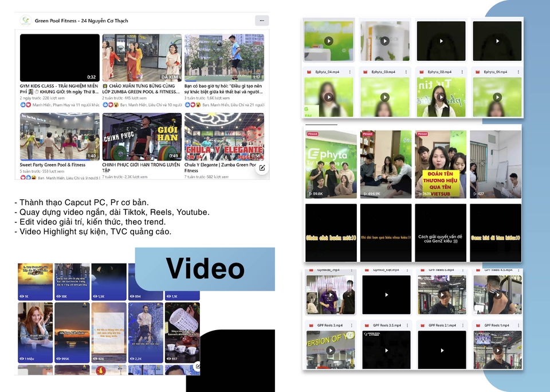The image size is (550, 392).
Task: Open the Green Pool Fitness page title link
Action: click(81, 21)
